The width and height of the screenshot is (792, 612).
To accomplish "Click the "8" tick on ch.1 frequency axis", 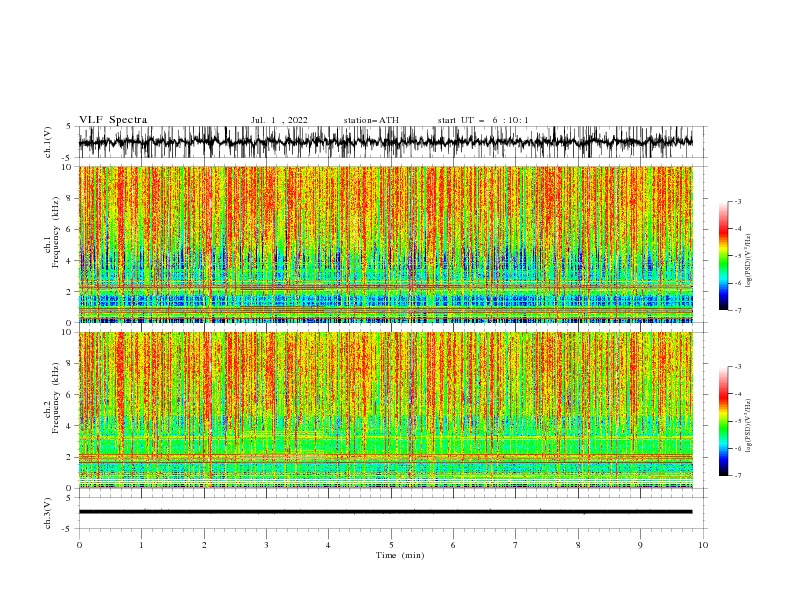I will [x=69, y=198].
